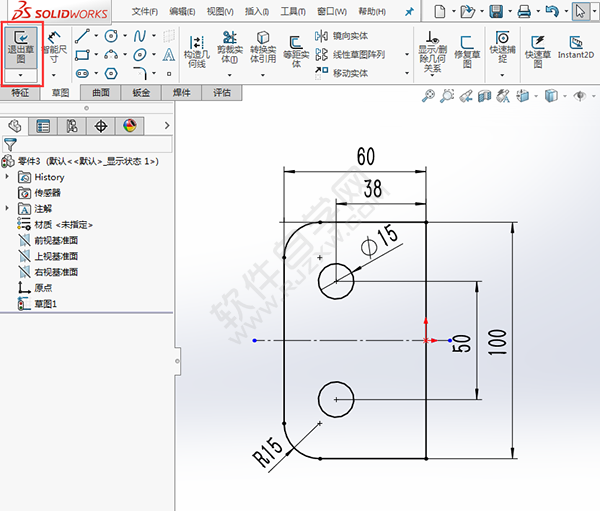The image size is (600, 511).
Task: Select the Straight Slot tool
Action: [x=82, y=73]
